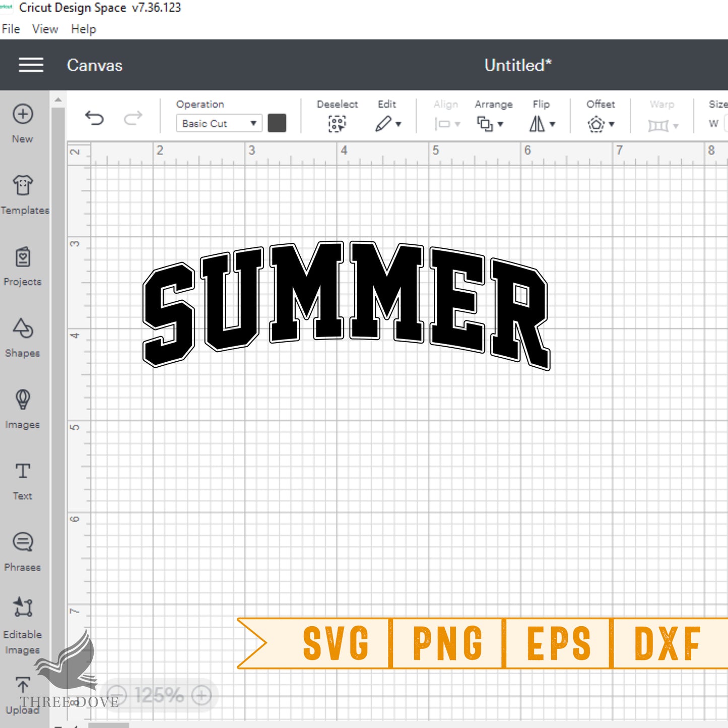Screen dimensions: 728x728
Task: Open the View menu
Action: (45, 29)
